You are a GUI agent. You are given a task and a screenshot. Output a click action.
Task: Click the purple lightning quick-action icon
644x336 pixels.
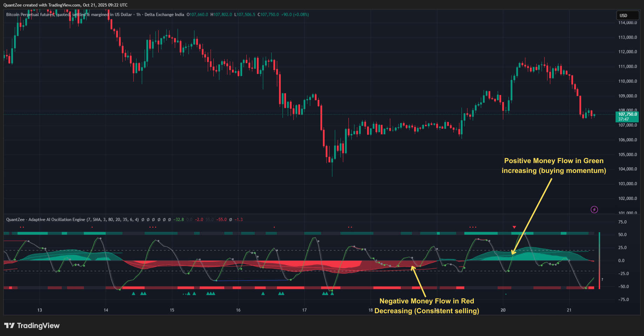(x=594, y=209)
